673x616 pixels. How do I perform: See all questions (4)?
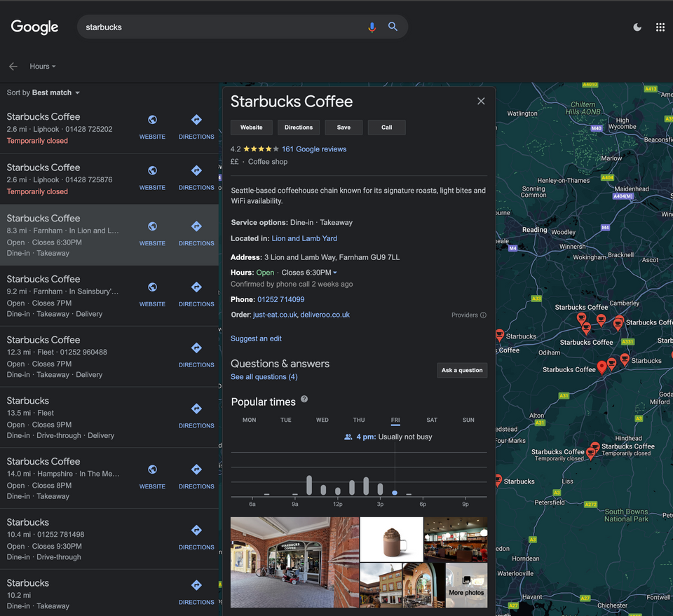(x=264, y=376)
